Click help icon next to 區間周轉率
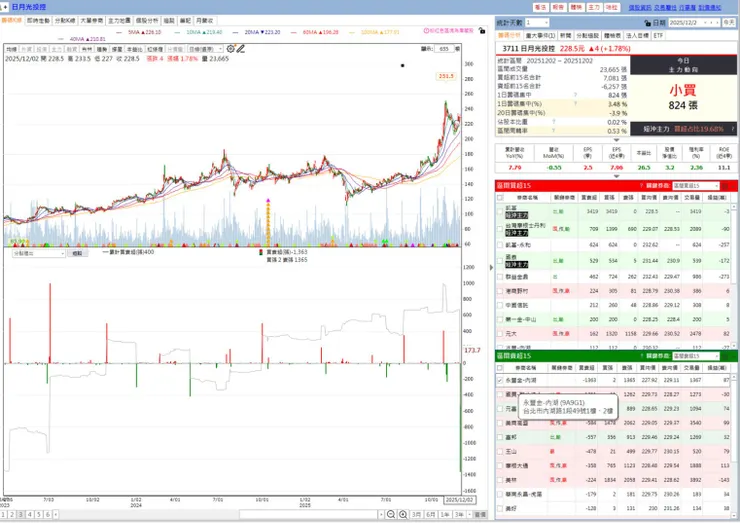This screenshot has height=523, width=740. pos(553,131)
